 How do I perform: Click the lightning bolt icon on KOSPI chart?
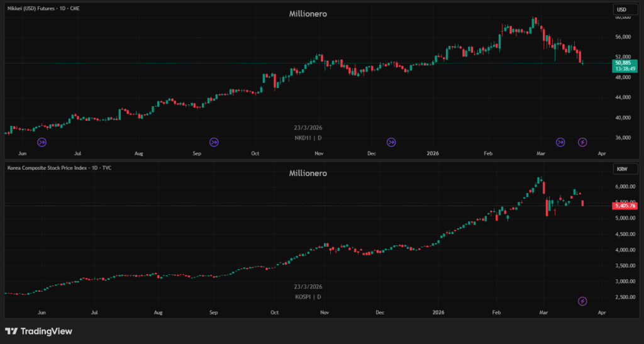click(x=583, y=301)
